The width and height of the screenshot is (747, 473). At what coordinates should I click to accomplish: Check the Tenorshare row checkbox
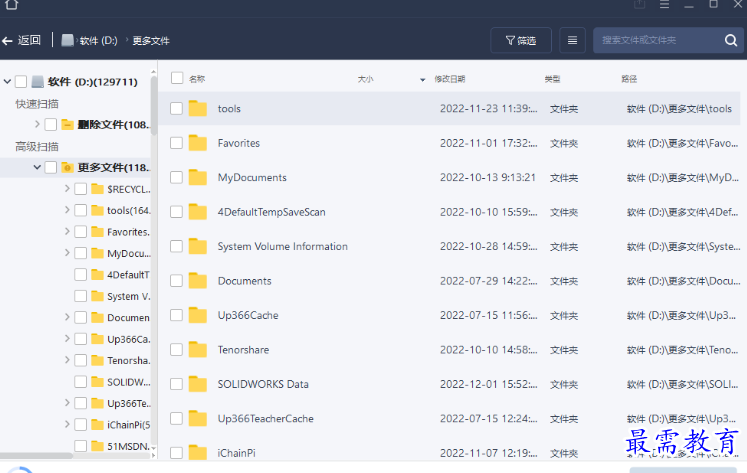coord(176,350)
